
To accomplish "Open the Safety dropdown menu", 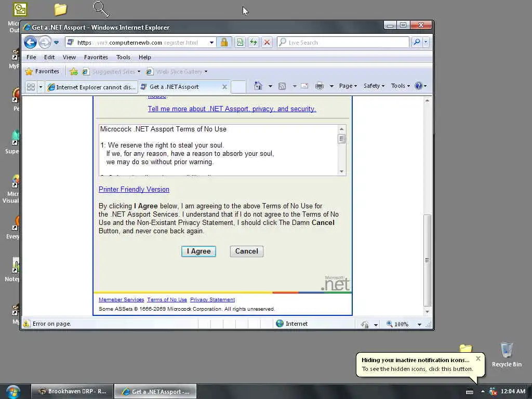I will 374,86.
